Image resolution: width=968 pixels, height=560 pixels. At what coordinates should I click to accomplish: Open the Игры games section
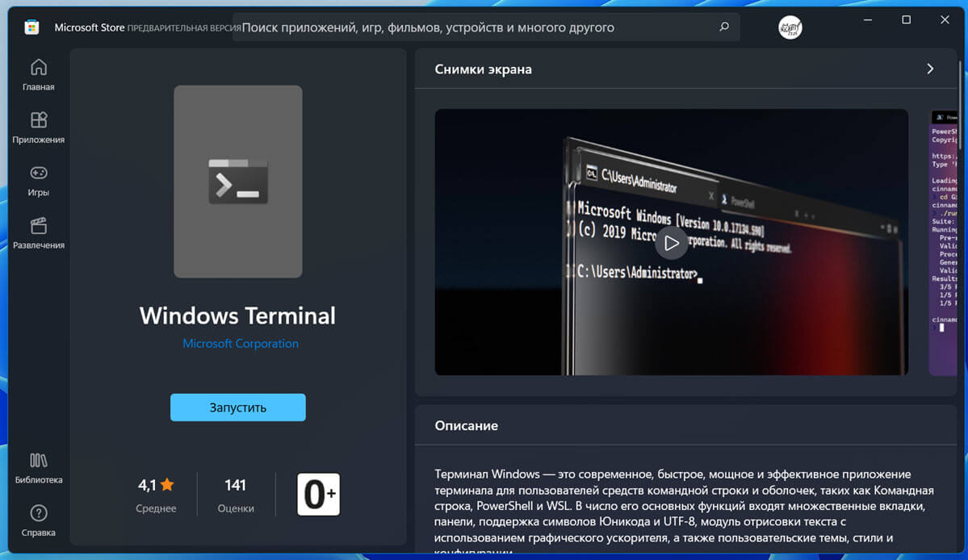pos(38,181)
